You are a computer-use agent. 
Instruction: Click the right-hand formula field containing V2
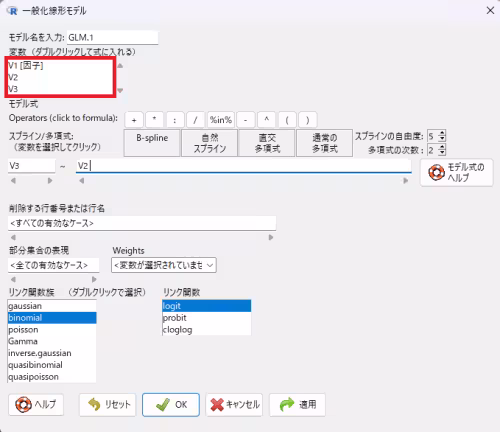coord(244,166)
